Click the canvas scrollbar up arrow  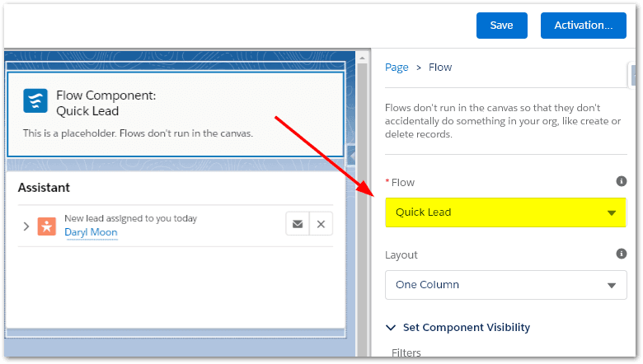point(361,58)
